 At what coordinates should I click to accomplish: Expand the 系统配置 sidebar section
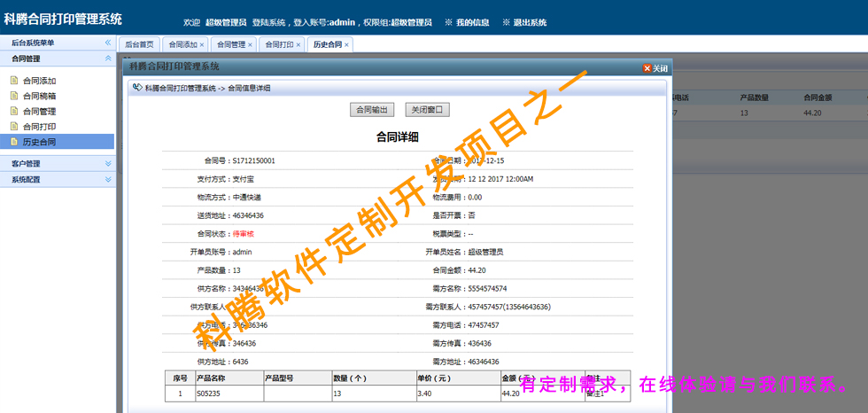[108, 179]
